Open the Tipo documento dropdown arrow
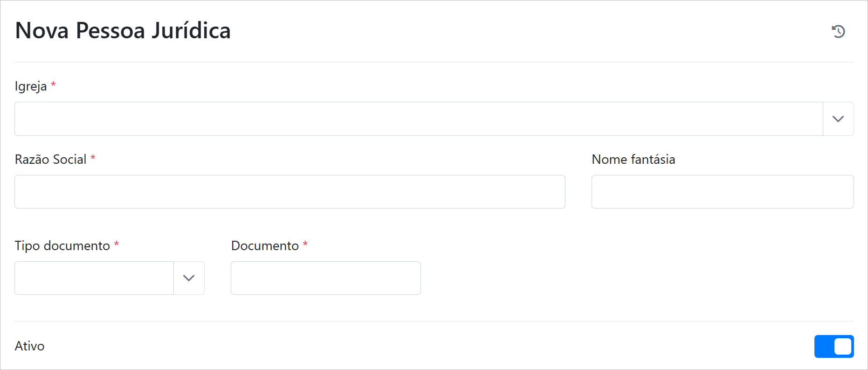868x370 pixels. coord(189,278)
